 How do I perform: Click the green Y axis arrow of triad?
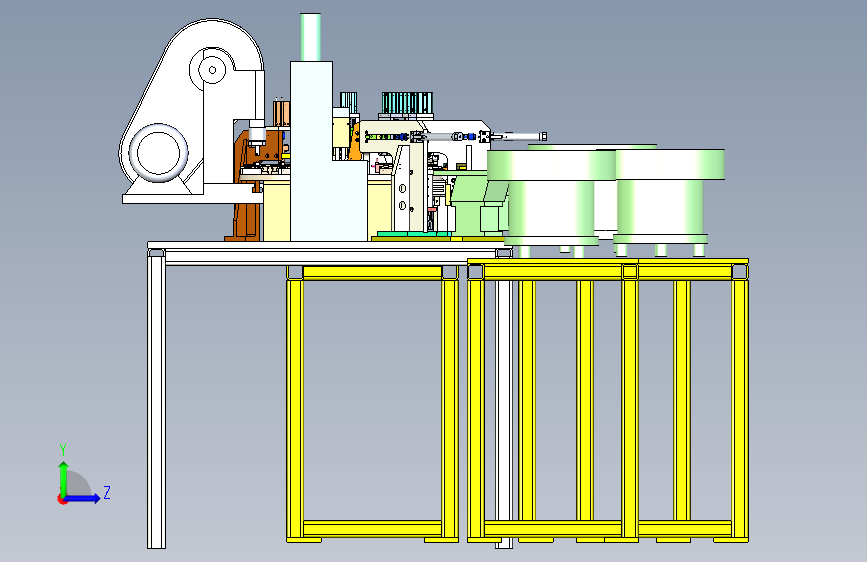pyautogui.click(x=64, y=479)
